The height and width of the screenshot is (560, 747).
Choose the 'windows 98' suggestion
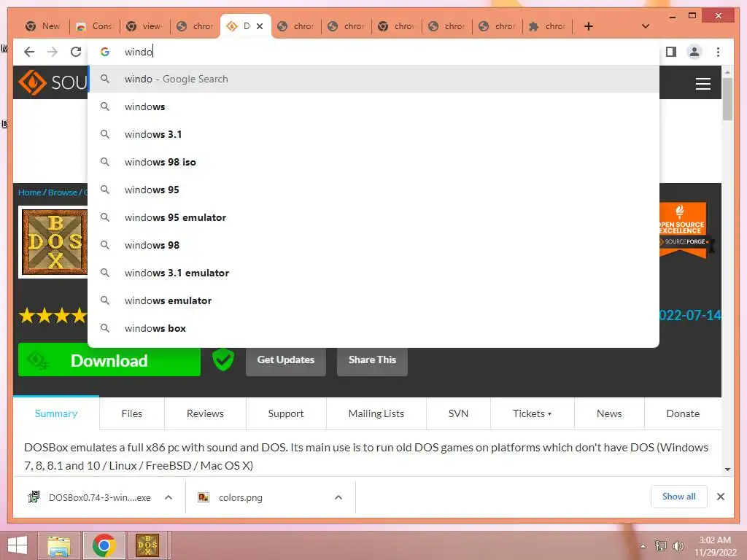373,245
